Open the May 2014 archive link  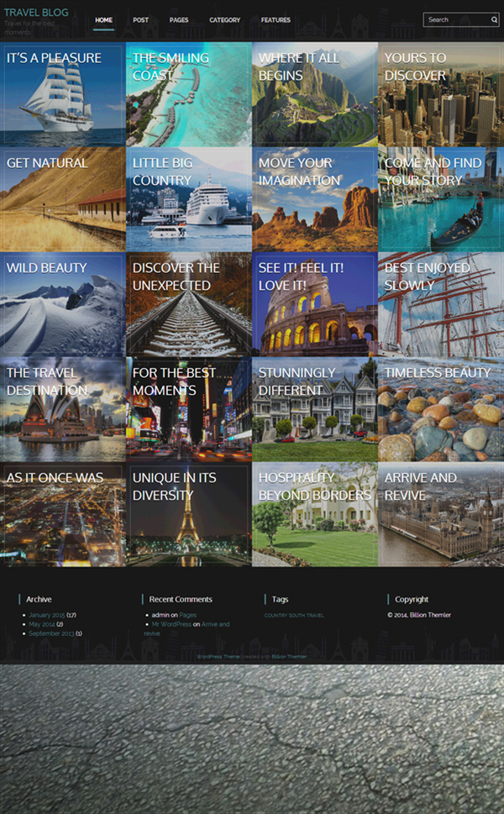click(x=41, y=624)
